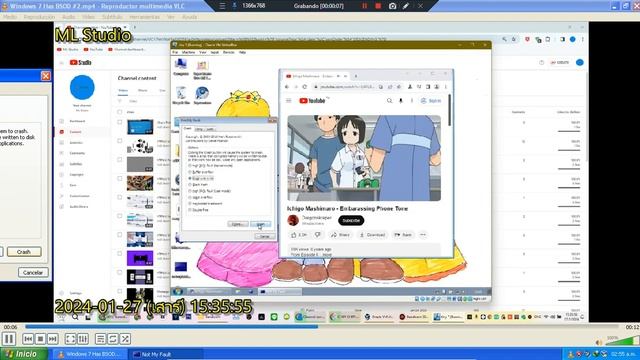Click Inicio start button

click(23, 354)
